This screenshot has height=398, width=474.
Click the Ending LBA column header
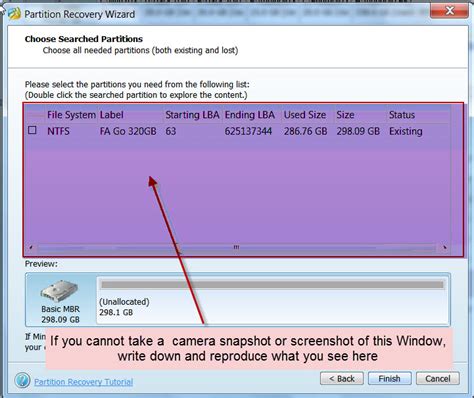[x=252, y=115]
